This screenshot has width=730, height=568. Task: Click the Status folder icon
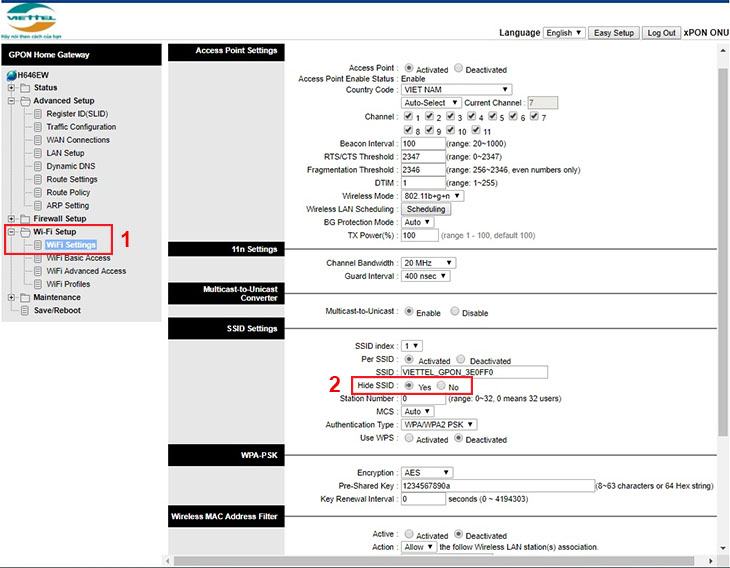click(x=25, y=88)
